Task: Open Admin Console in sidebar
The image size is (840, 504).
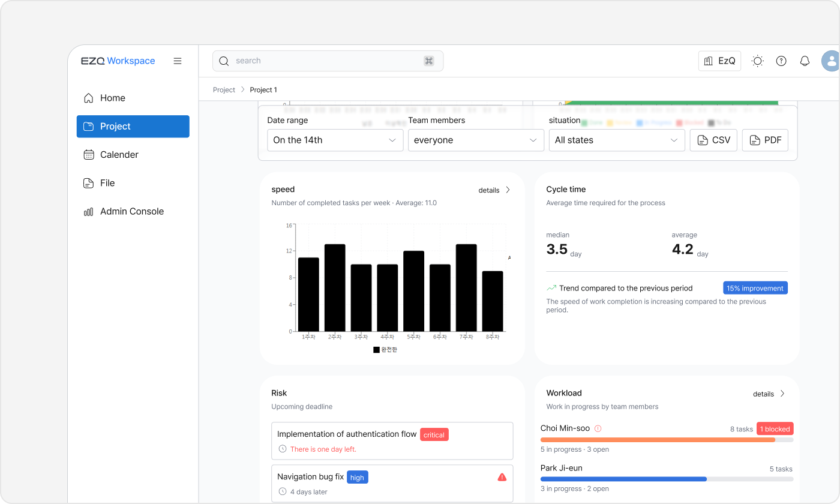Action: point(133,211)
